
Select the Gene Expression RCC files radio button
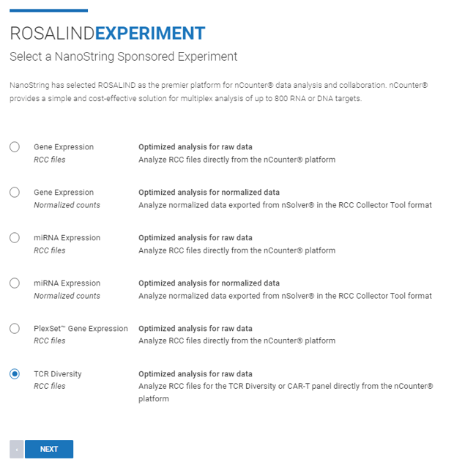15,147
